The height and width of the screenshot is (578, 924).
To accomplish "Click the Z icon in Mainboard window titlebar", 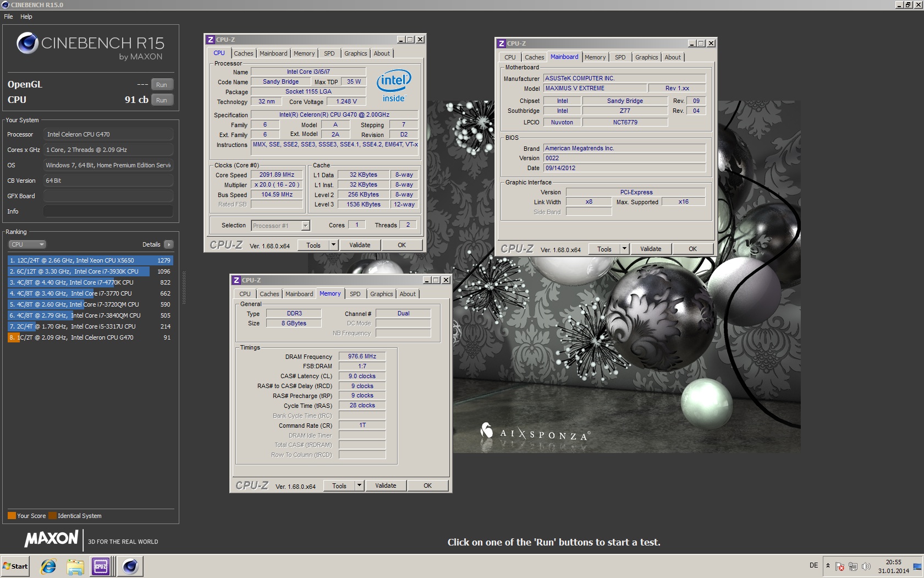I will pyautogui.click(x=501, y=43).
